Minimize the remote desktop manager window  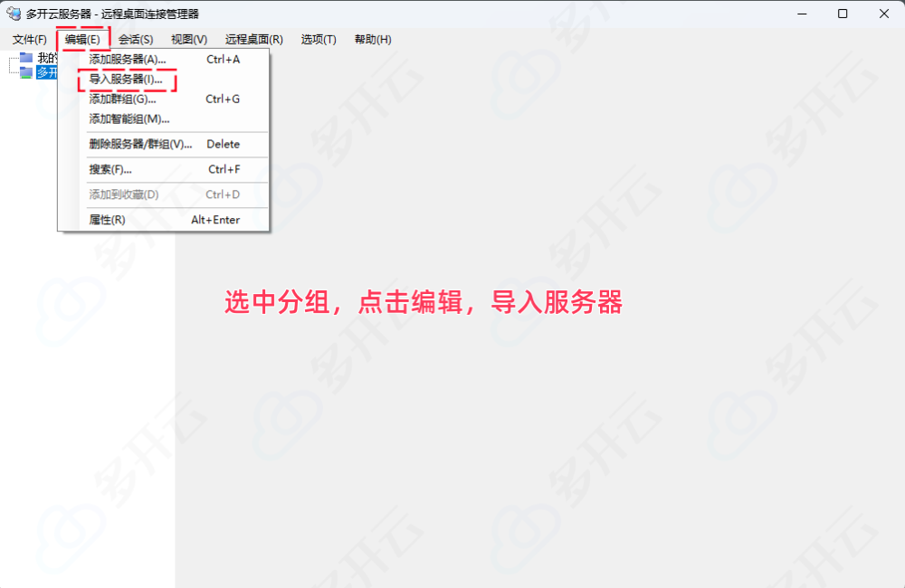(x=801, y=14)
